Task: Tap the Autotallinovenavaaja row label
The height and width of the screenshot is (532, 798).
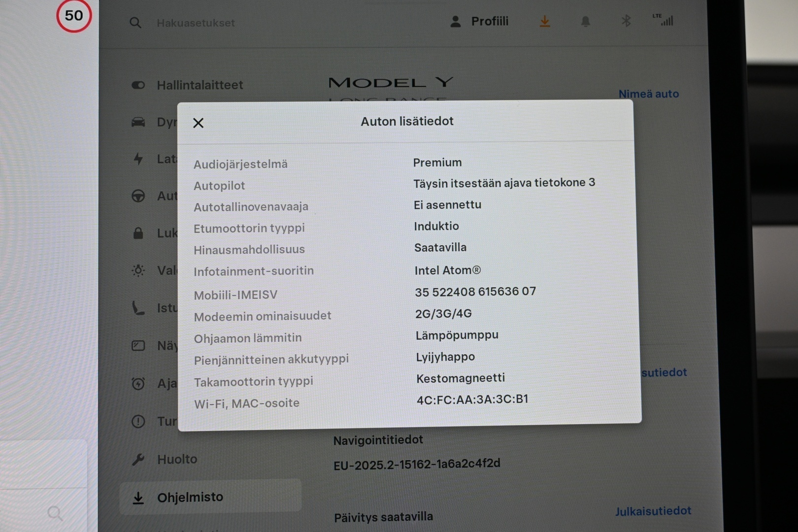Action: click(251, 207)
